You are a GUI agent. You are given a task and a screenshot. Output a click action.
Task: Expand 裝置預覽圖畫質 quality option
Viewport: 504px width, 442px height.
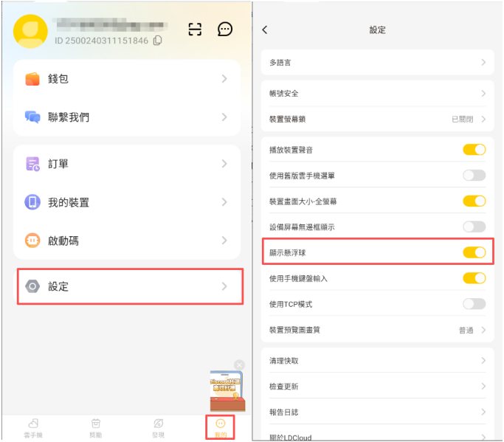(x=472, y=330)
